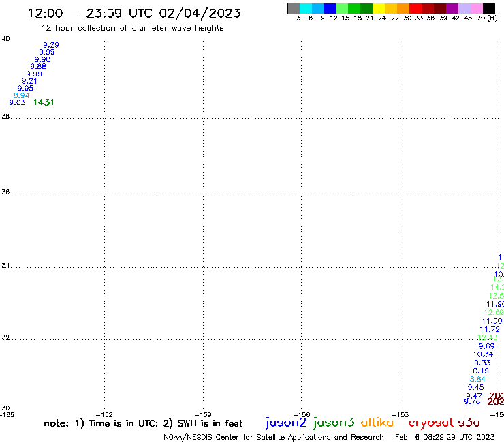
Task: Click the wave height value 9.95
Action: (25, 88)
